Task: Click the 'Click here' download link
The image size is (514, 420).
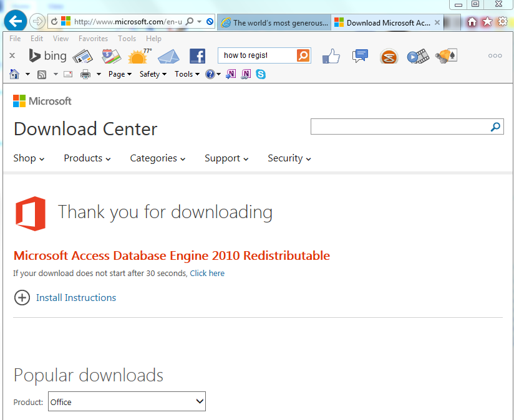Action: 207,273
